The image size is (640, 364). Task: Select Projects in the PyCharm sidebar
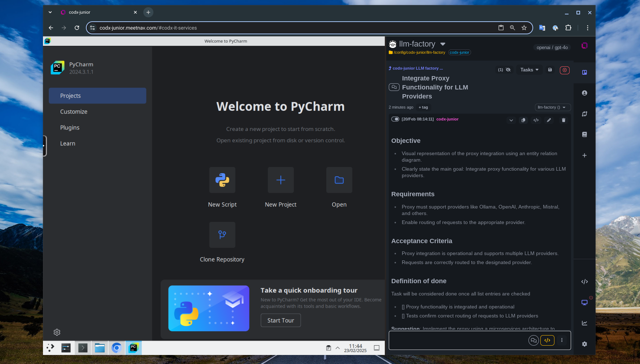pos(97,96)
